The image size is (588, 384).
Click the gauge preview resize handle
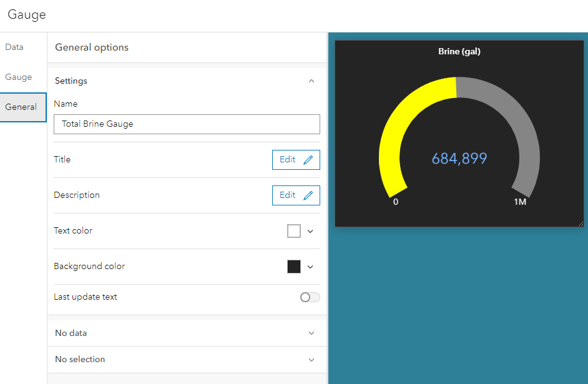580,222
